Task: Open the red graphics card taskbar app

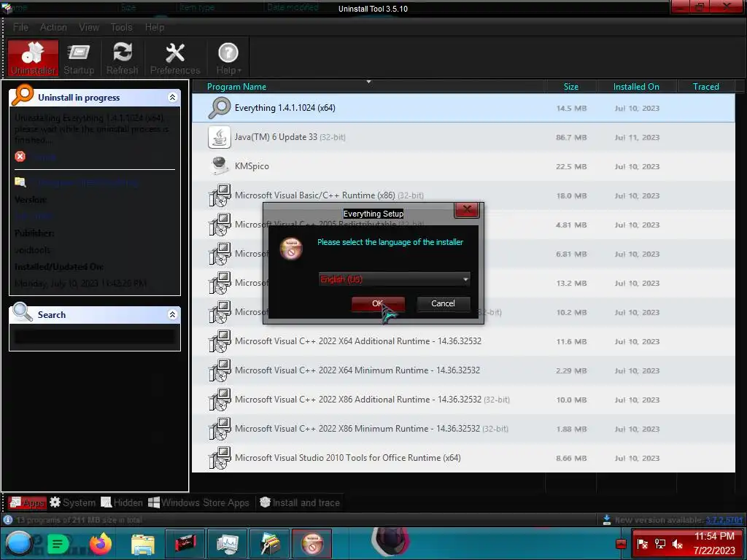Action: coord(185,543)
